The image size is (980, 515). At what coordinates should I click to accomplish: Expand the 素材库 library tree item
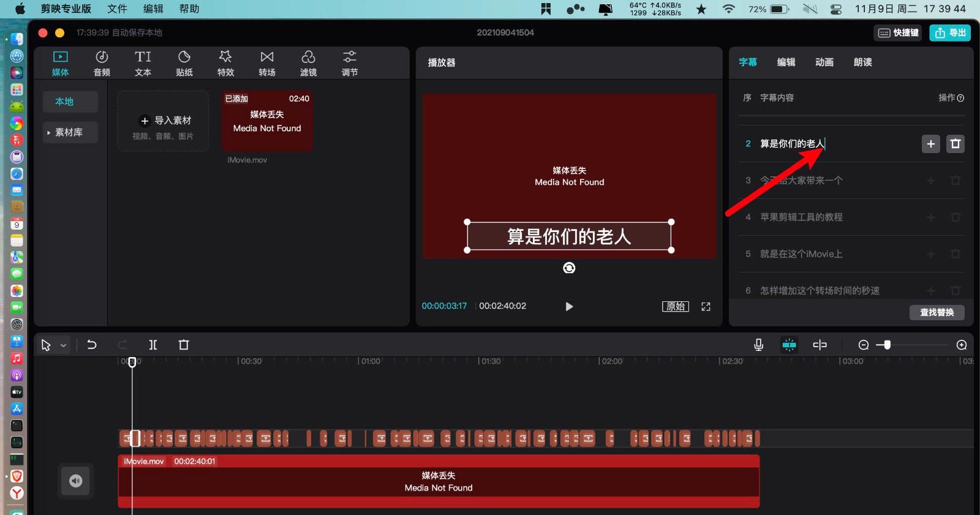[49, 132]
